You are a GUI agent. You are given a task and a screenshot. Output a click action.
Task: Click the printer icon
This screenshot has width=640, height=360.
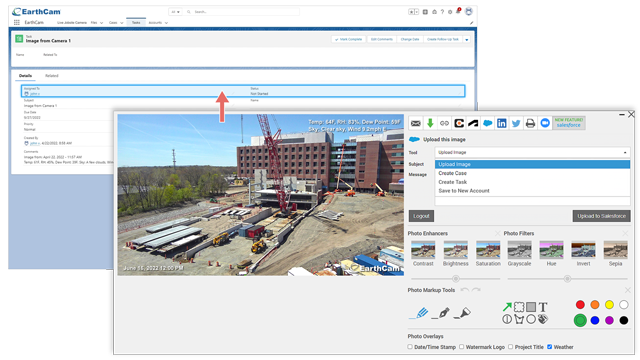[530, 123]
